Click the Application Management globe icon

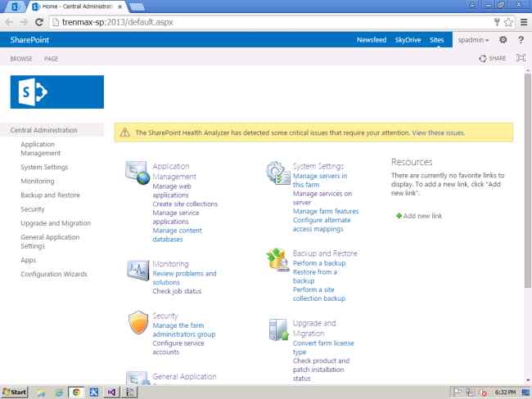(x=138, y=173)
